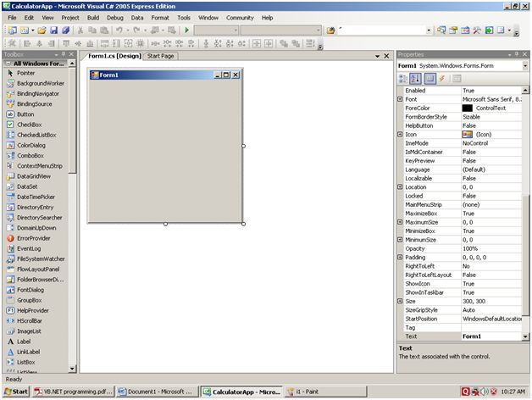Screen dimensions: 532x400
Task: Start debugging with the green play icon
Action: (x=186, y=31)
